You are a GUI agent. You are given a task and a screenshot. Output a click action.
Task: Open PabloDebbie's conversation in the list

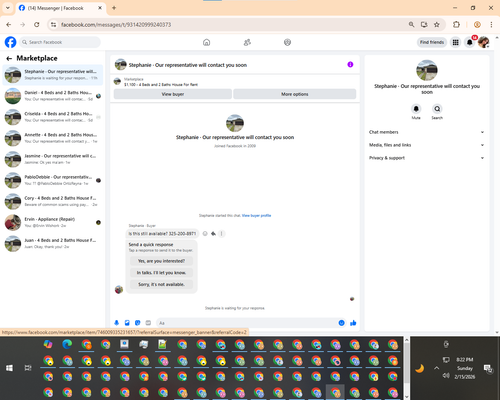[x=53, y=180]
